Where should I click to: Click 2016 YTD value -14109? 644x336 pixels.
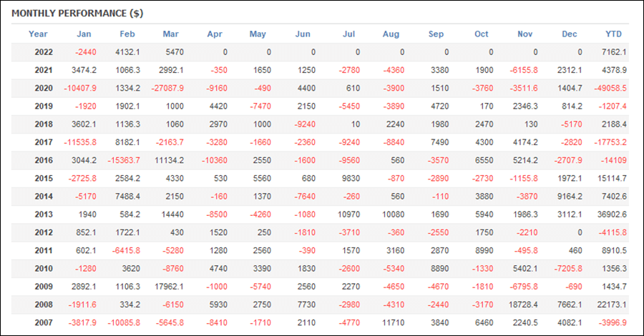614,160
